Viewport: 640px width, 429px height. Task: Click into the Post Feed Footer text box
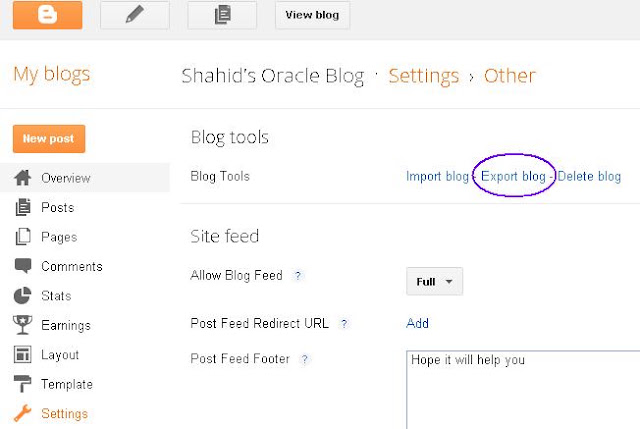coord(523,389)
